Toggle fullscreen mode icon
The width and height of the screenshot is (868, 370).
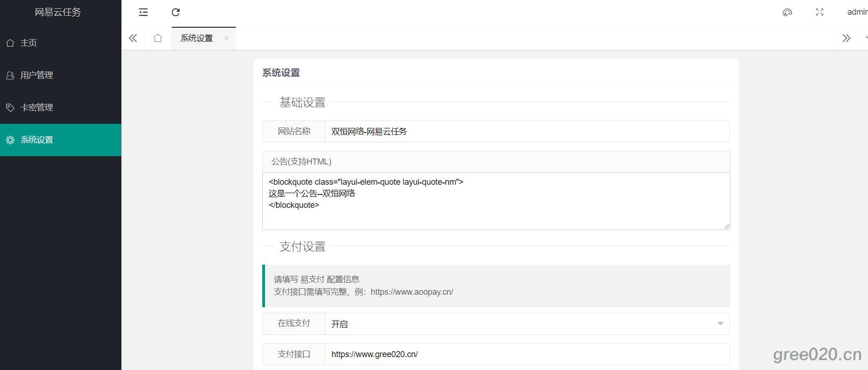coord(820,12)
